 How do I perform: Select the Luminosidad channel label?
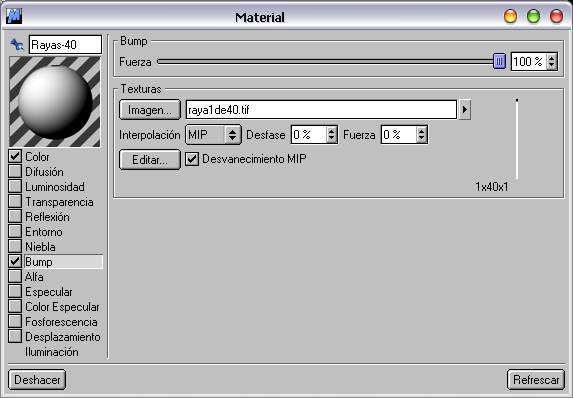pyautogui.click(x=55, y=187)
